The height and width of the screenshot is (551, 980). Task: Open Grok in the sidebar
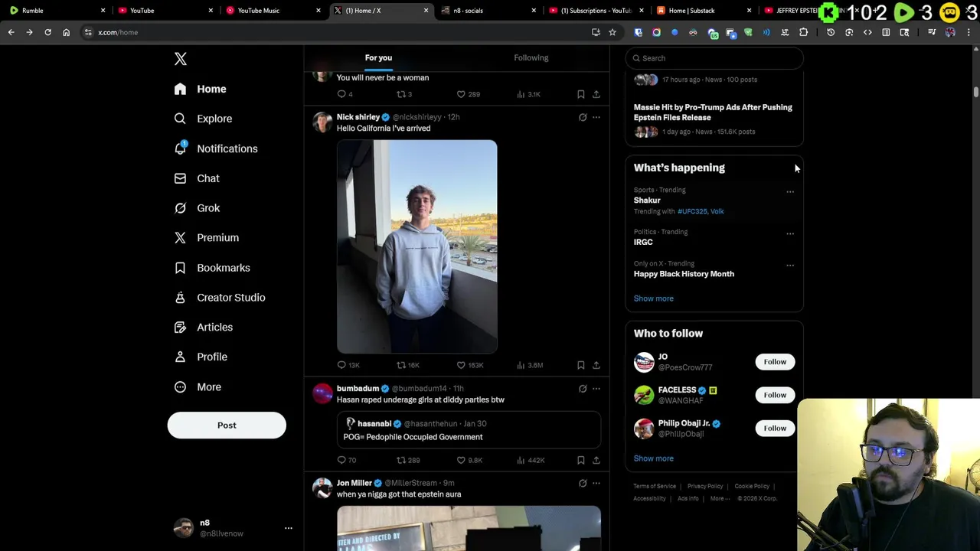[x=197, y=208]
